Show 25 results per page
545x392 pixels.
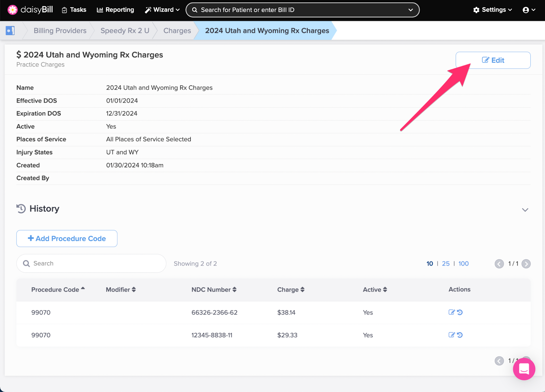[446, 264]
